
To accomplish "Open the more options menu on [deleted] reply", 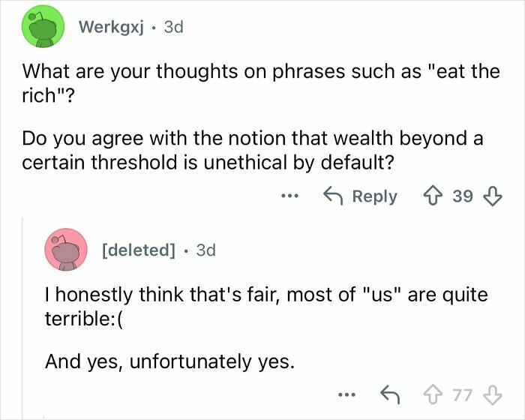I will [344, 394].
